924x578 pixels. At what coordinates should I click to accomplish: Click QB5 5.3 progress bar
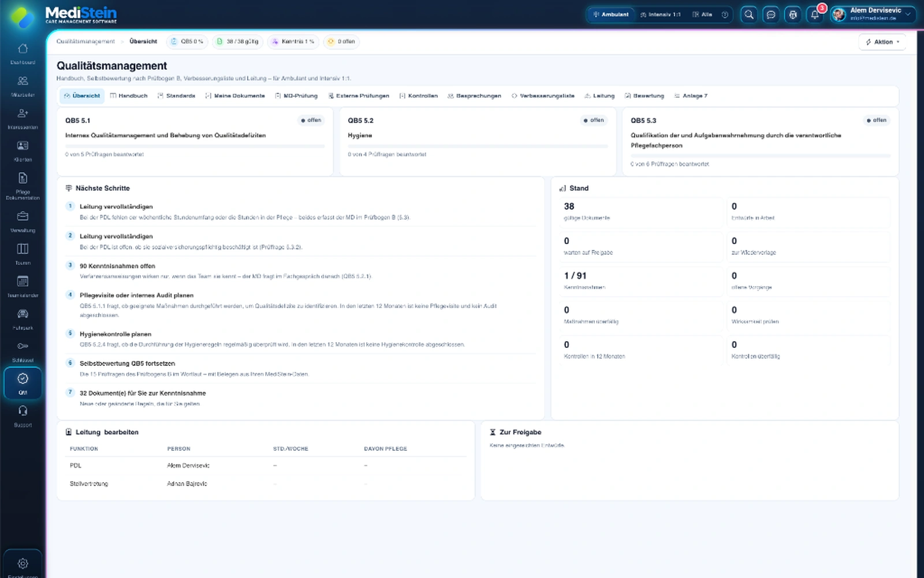761,156
